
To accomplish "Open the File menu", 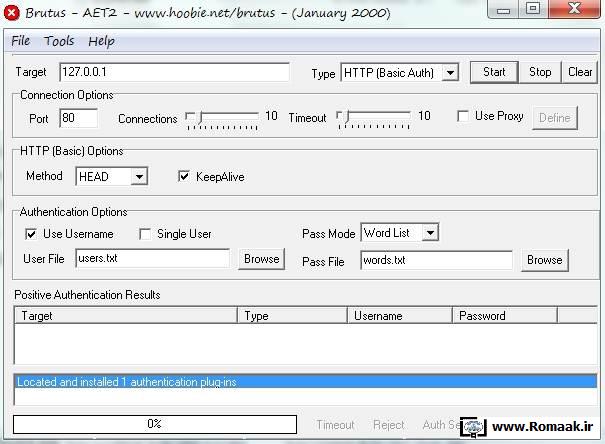I will pos(20,41).
